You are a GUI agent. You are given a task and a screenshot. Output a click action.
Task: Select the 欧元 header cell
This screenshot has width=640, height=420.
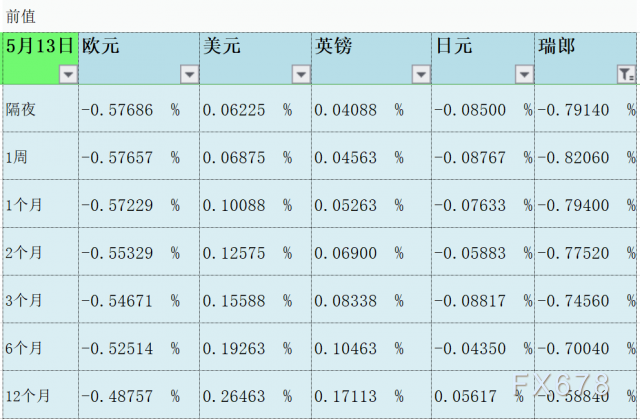click(x=139, y=59)
